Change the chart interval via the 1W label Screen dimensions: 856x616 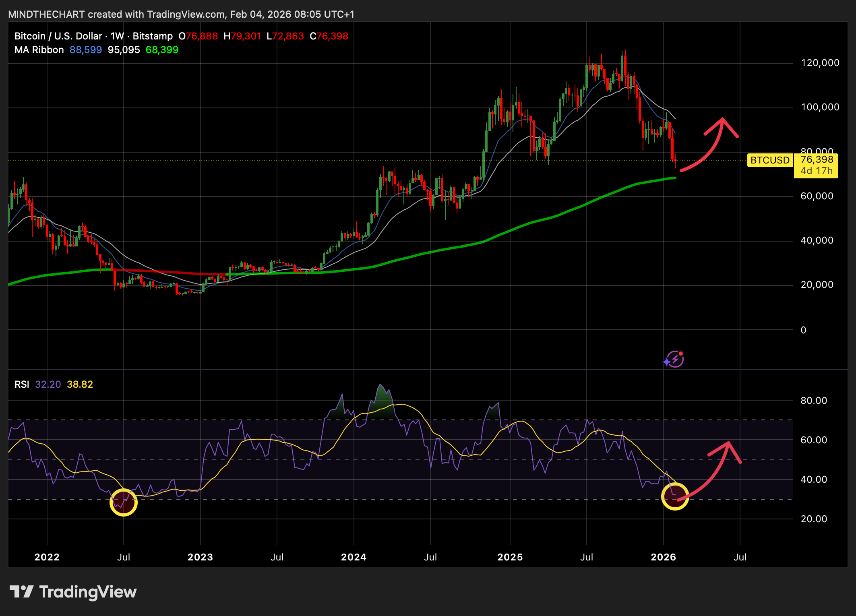pos(117,36)
